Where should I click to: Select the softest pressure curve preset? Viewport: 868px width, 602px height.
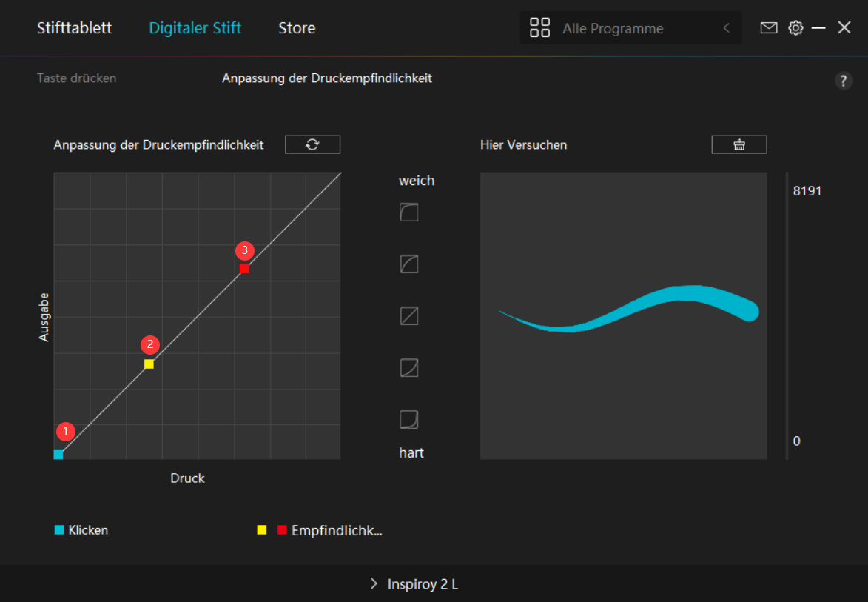tap(409, 213)
